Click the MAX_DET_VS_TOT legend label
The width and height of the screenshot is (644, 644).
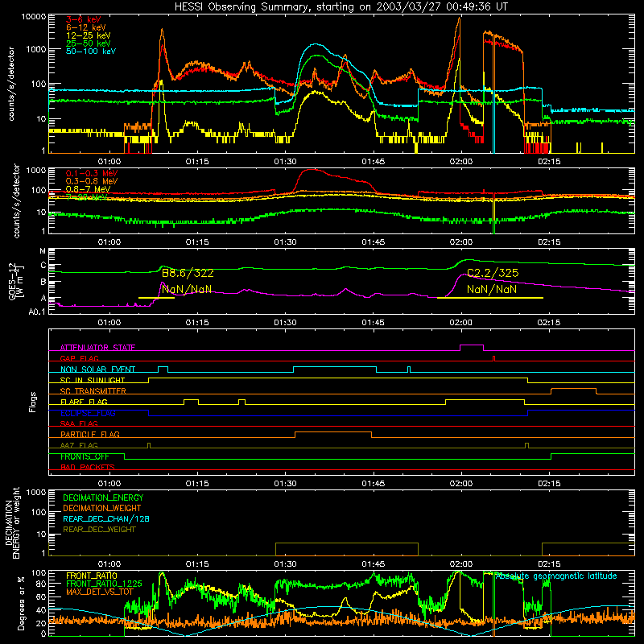point(100,592)
